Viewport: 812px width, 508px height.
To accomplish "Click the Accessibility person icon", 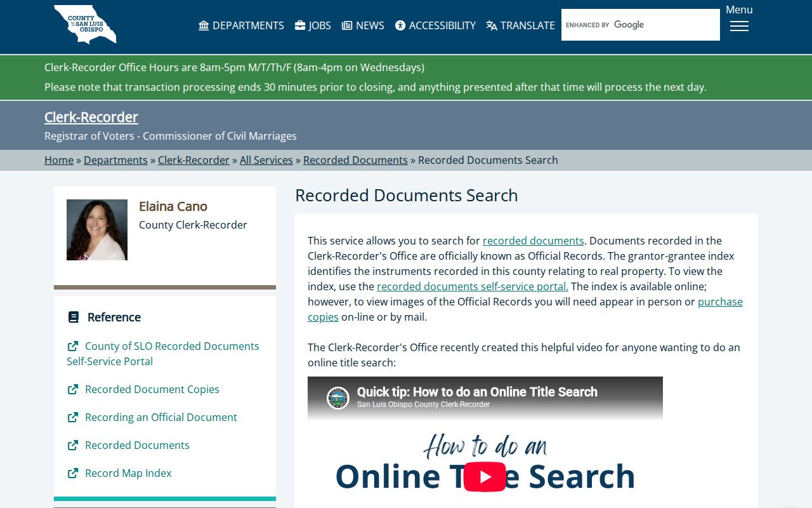I will click(400, 25).
